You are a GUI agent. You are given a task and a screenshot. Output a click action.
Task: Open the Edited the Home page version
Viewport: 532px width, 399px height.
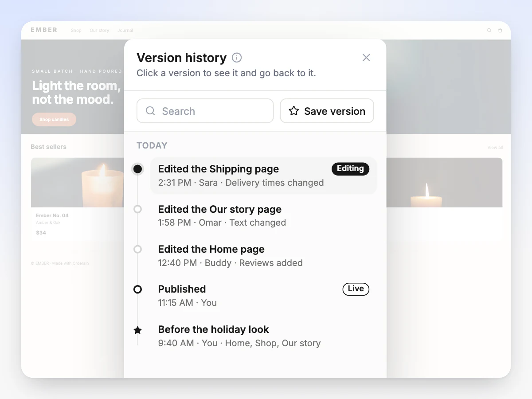click(x=264, y=256)
